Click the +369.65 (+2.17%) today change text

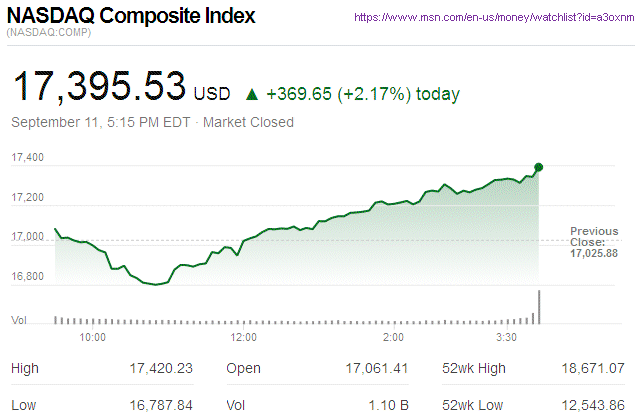tap(362, 95)
